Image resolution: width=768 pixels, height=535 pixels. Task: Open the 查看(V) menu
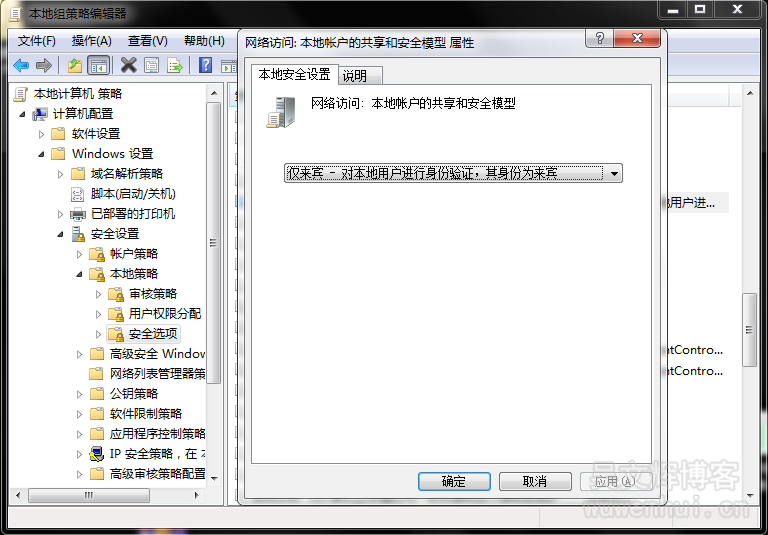point(147,40)
